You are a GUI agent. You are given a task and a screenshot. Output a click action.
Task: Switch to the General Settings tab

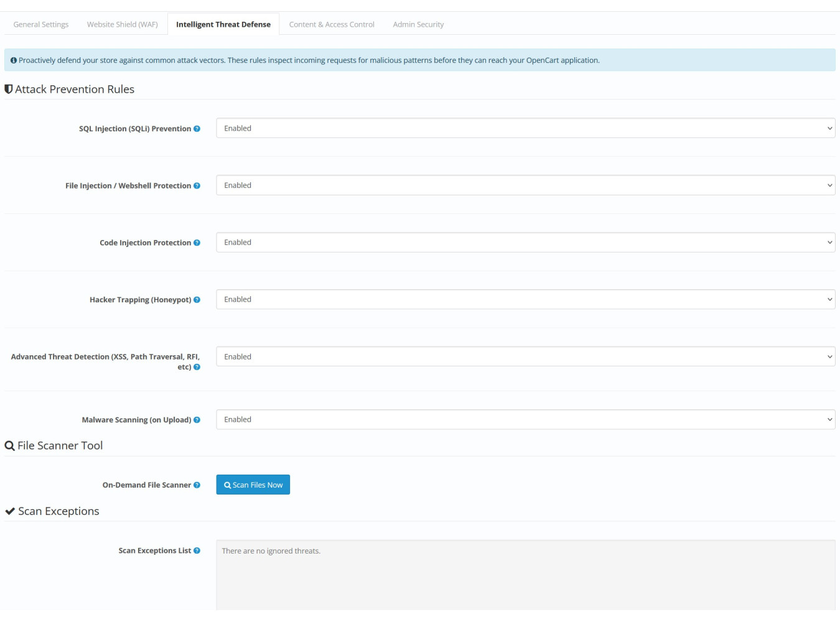click(x=41, y=24)
